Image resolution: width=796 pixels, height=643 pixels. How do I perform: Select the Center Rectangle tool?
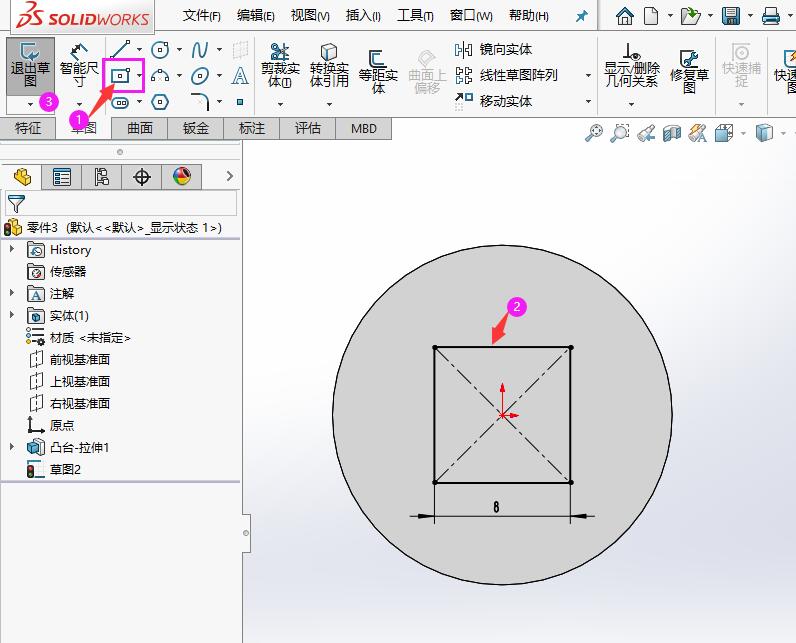point(121,76)
